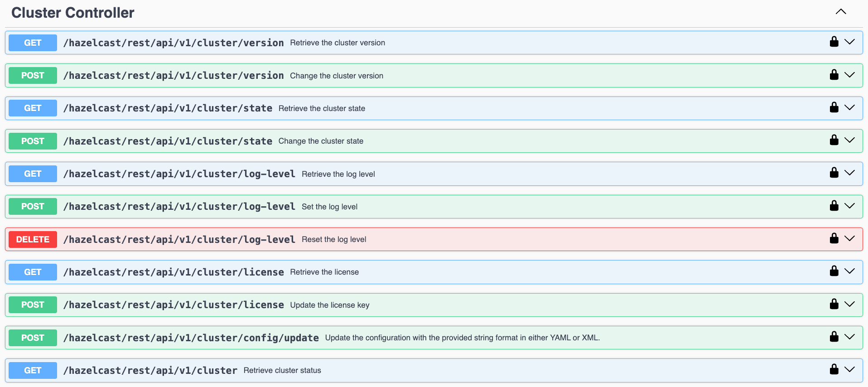Collapse the Cluster Controller section

click(840, 12)
